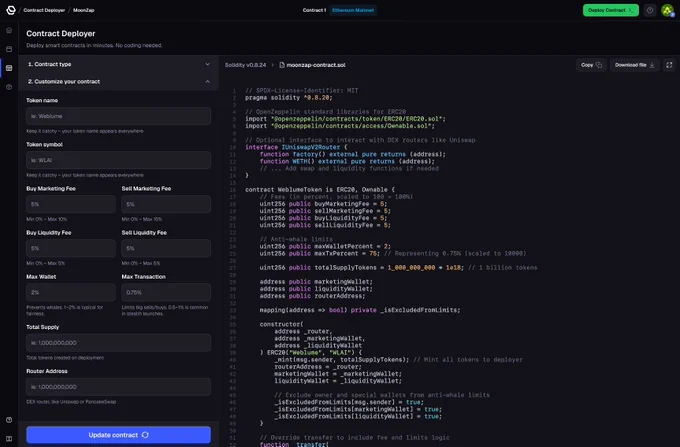The width and height of the screenshot is (680, 447).
Task: Copy the contract code
Action: tap(591, 65)
